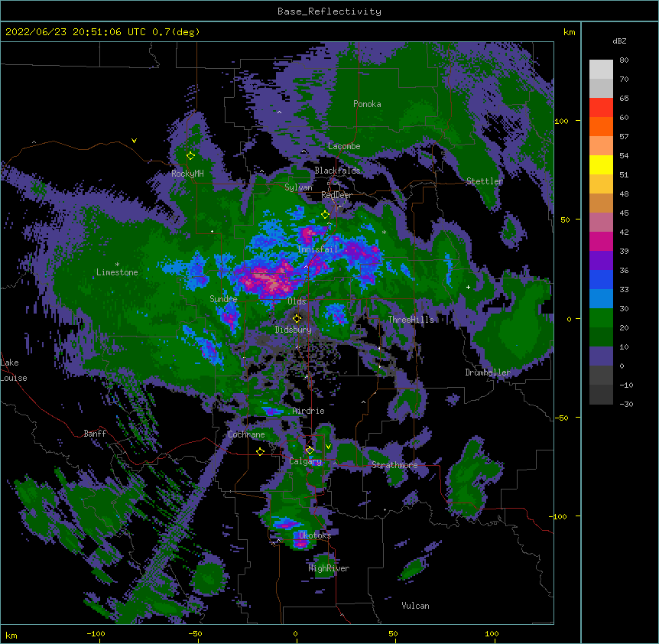Click the RockyMH label
Viewport: 659px width, 644px height.
click(x=187, y=174)
